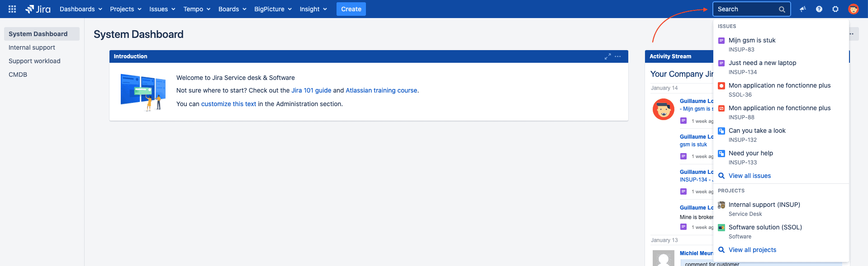Open CMDB dashboard in sidebar

pyautogui.click(x=18, y=75)
